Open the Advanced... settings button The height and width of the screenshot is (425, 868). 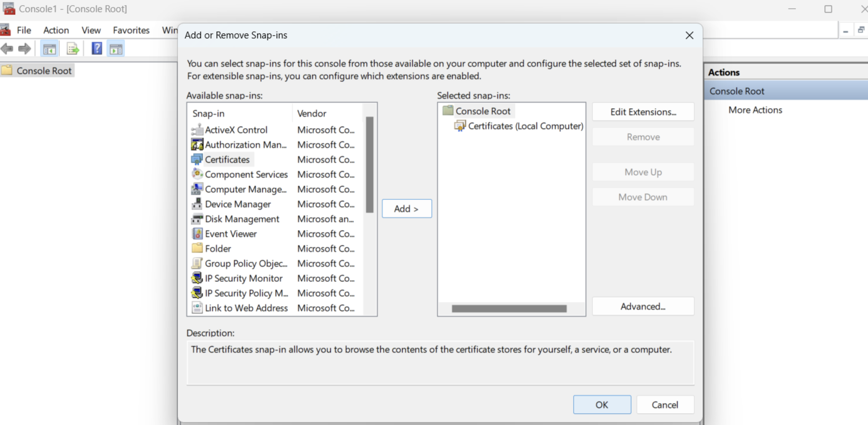(643, 306)
